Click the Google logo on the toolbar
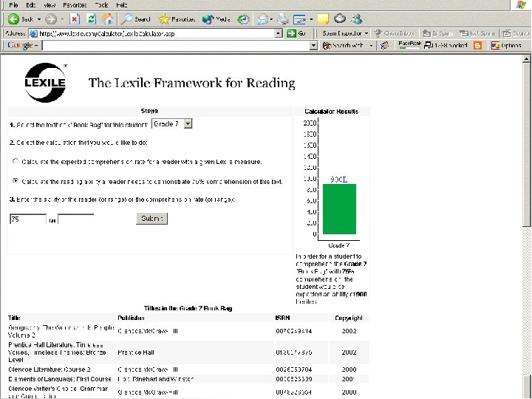This screenshot has width=532, height=399. tap(21, 45)
